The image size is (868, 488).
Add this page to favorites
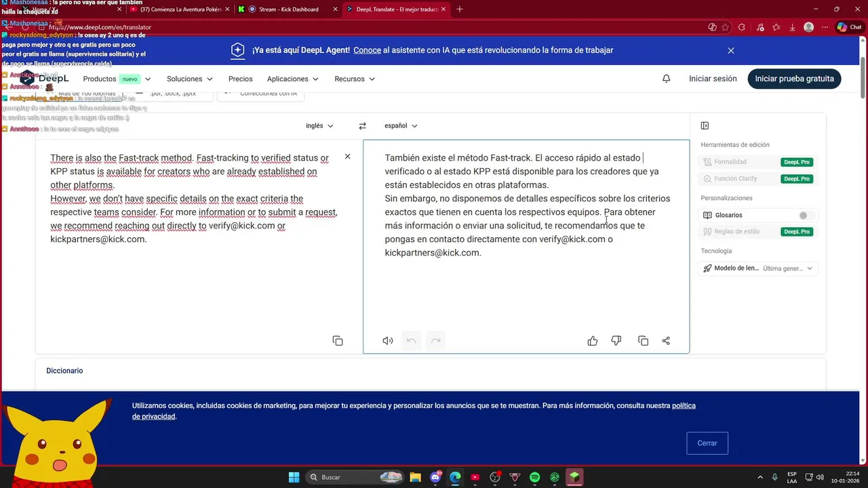tap(726, 27)
